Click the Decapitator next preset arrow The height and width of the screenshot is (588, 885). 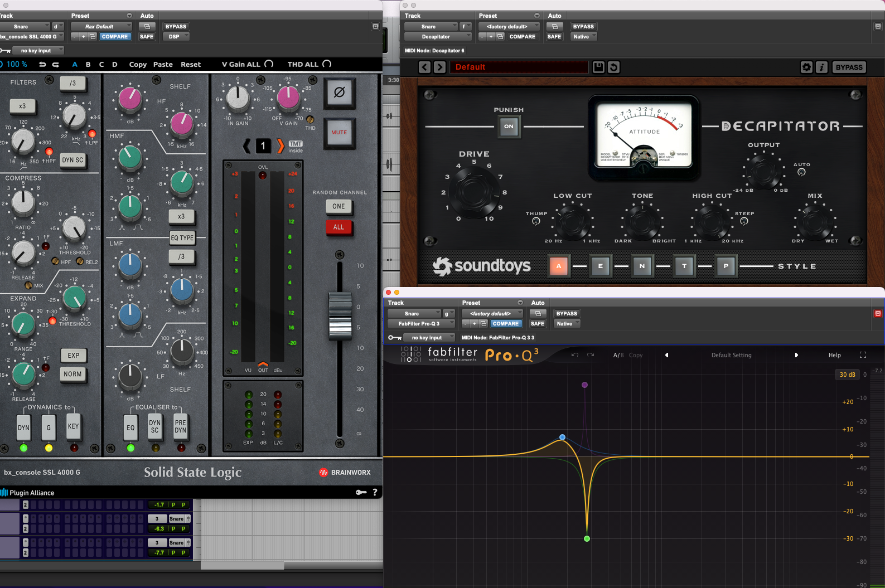pos(439,67)
